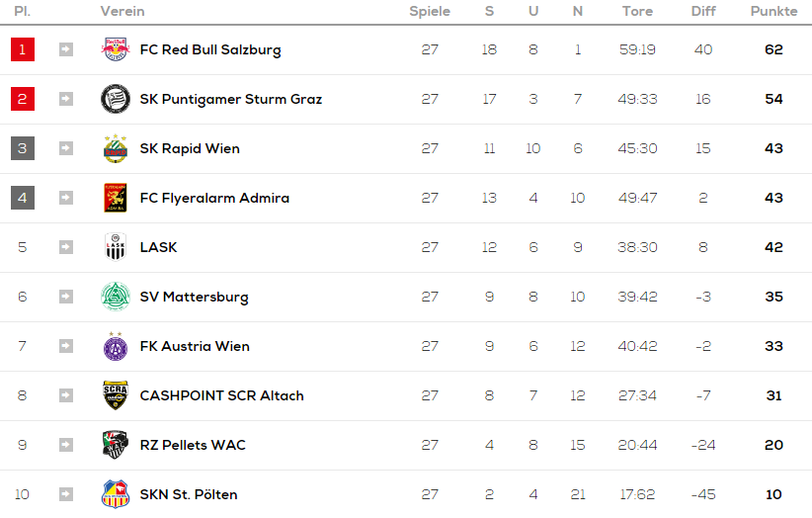Click the SK Rapid Wien crest
Screen dimensions: 812x518
115,148
